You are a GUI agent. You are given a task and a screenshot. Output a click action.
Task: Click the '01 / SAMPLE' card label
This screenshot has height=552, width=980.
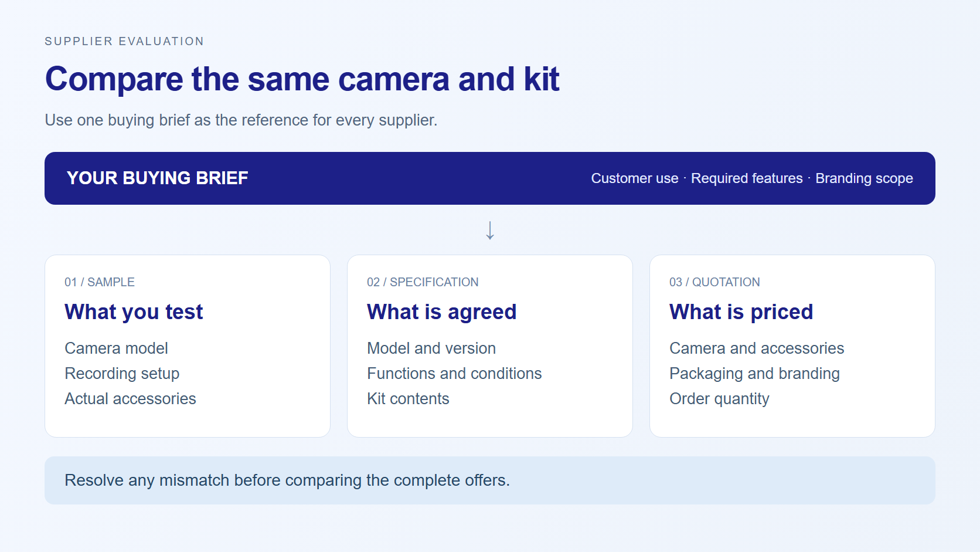(100, 282)
